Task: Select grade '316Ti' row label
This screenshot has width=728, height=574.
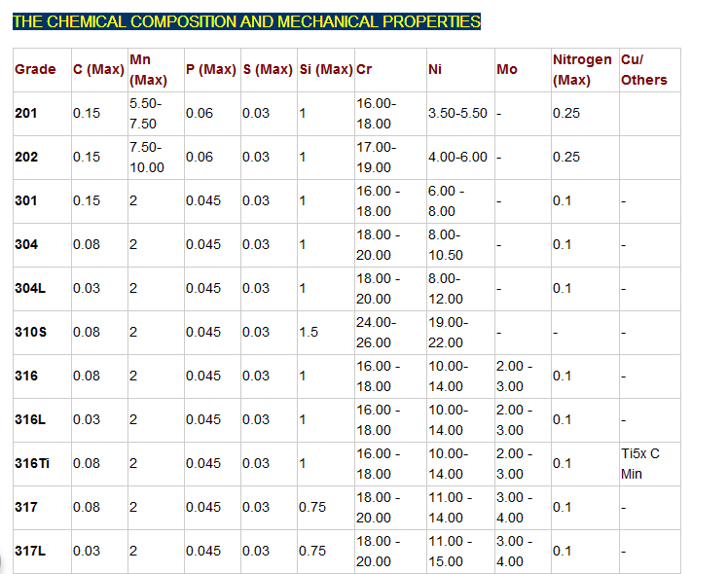Action: (x=32, y=463)
